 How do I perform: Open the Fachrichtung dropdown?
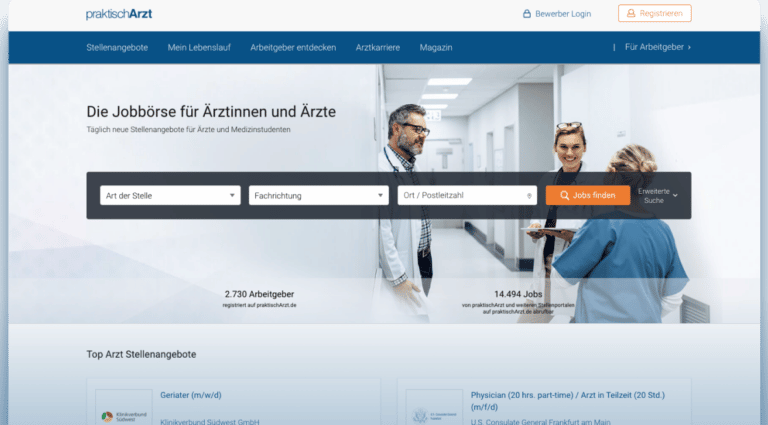pyautogui.click(x=318, y=195)
